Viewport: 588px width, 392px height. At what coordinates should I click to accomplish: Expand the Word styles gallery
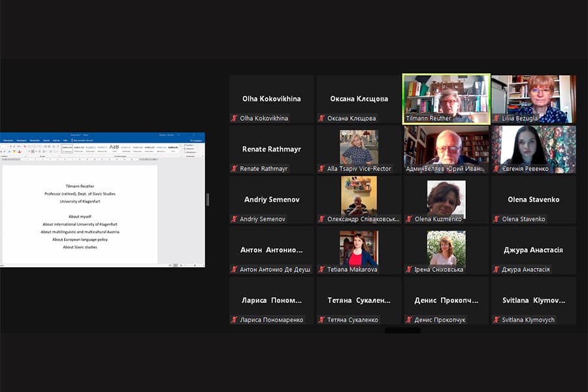(180, 152)
